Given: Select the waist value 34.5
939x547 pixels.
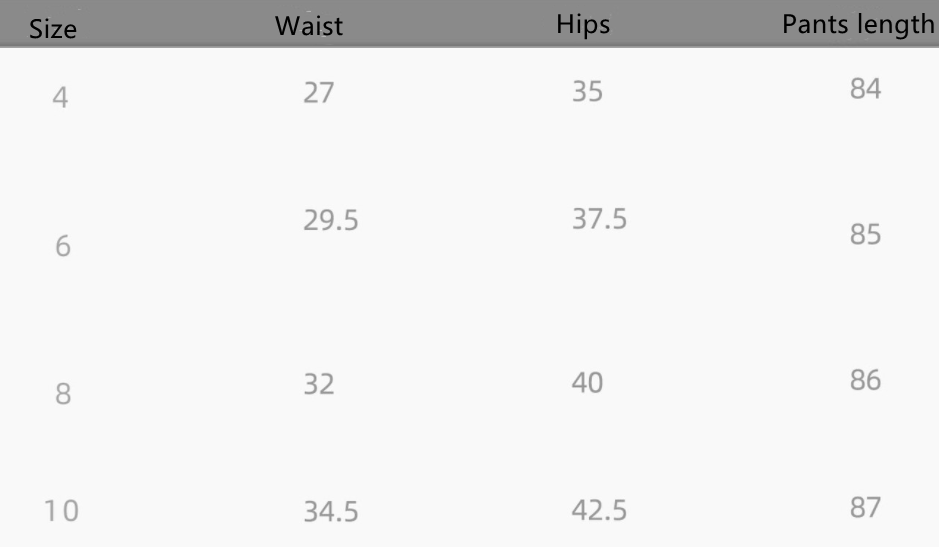Looking at the screenshot, I should pyautogui.click(x=331, y=513).
